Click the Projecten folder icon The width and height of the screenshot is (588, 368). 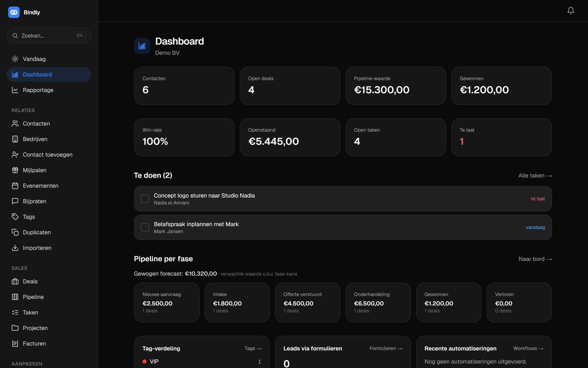(15, 328)
